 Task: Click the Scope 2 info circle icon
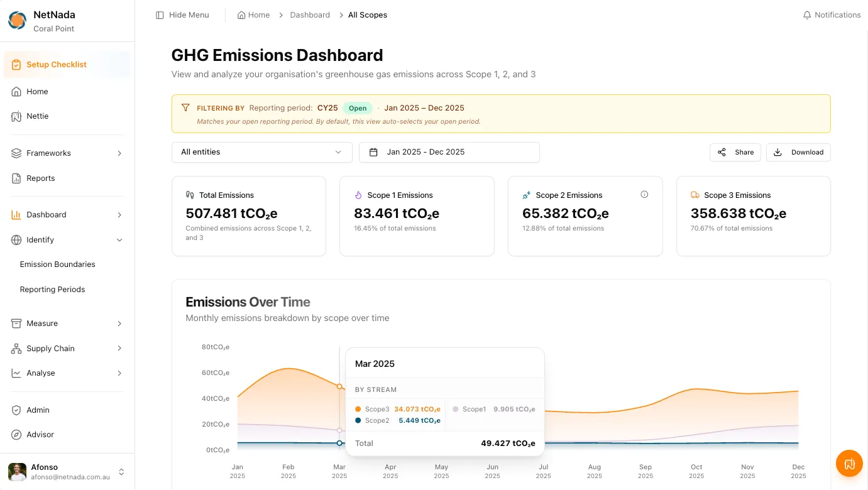[x=644, y=195]
